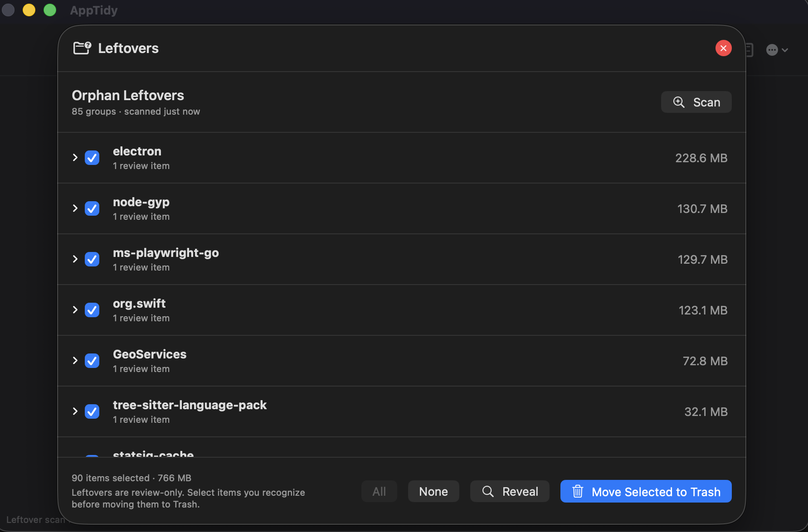Click the AppTidy window title
Screen dimensions: 808x532
[x=94, y=10]
